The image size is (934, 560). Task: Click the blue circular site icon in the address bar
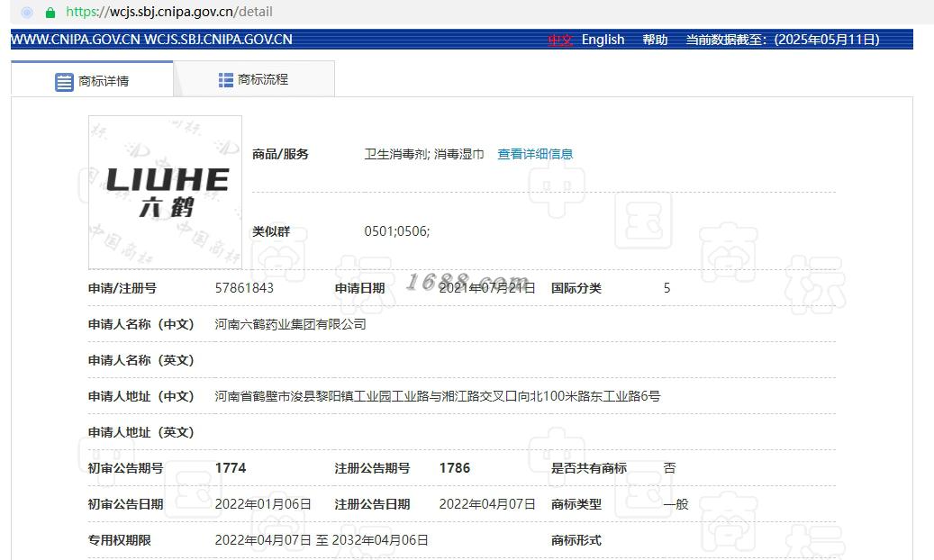point(27,12)
